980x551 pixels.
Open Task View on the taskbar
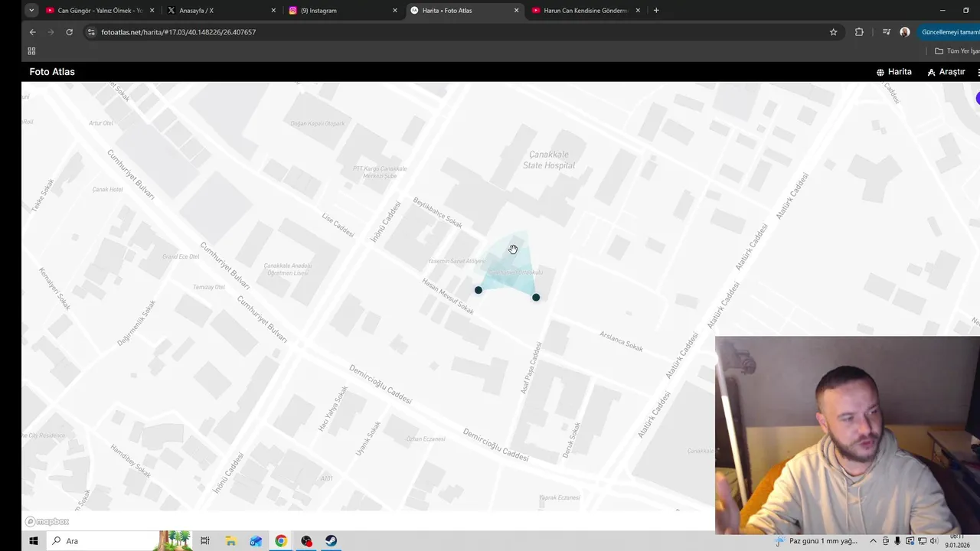pos(205,541)
